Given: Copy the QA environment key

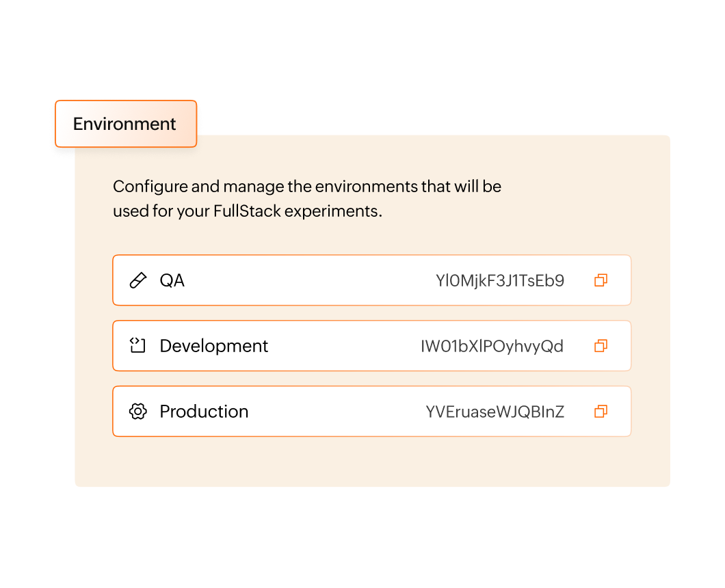Looking at the screenshot, I should click(x=601, y=280).
